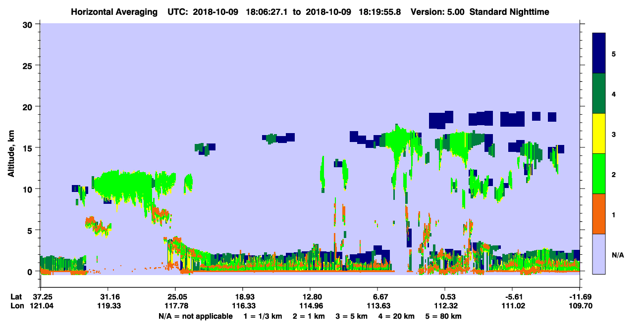
Task: Click the '3 = 5 km' legend note
Action: [352, 316]
